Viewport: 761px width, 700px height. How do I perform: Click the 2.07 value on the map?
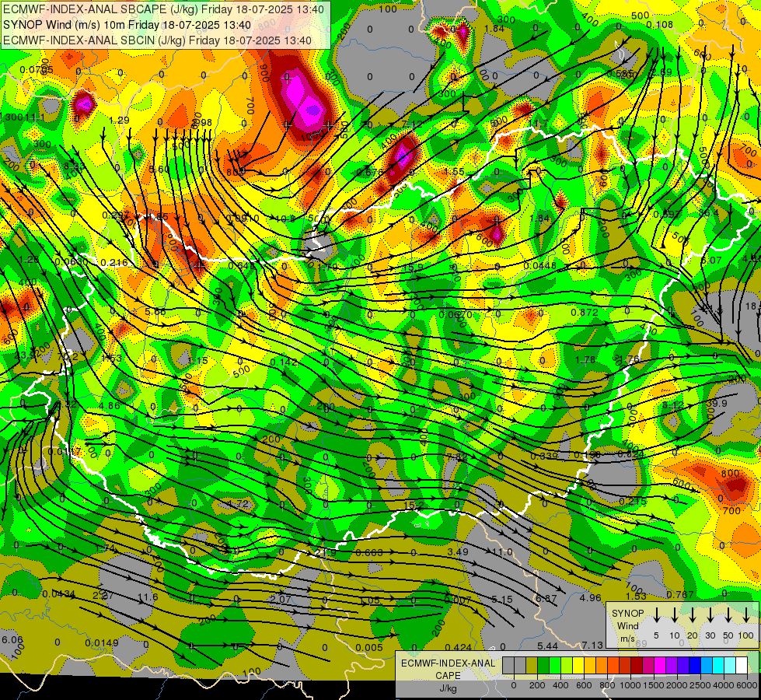(280, 600)
